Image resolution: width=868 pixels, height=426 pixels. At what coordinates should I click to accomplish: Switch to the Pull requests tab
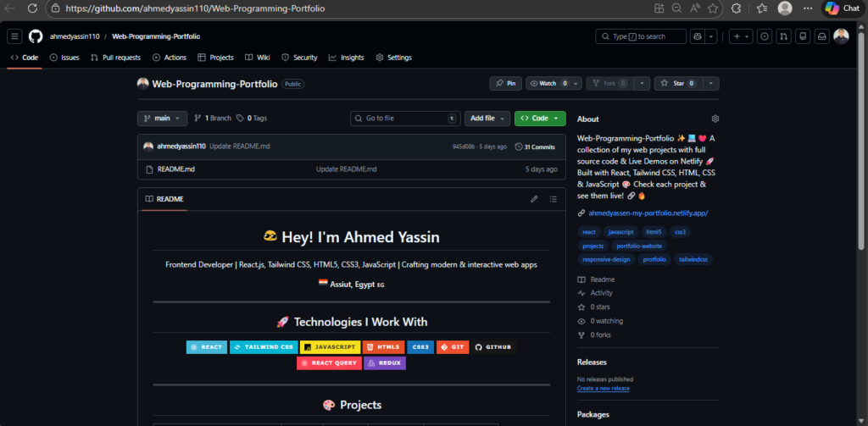tap(115, 58)
